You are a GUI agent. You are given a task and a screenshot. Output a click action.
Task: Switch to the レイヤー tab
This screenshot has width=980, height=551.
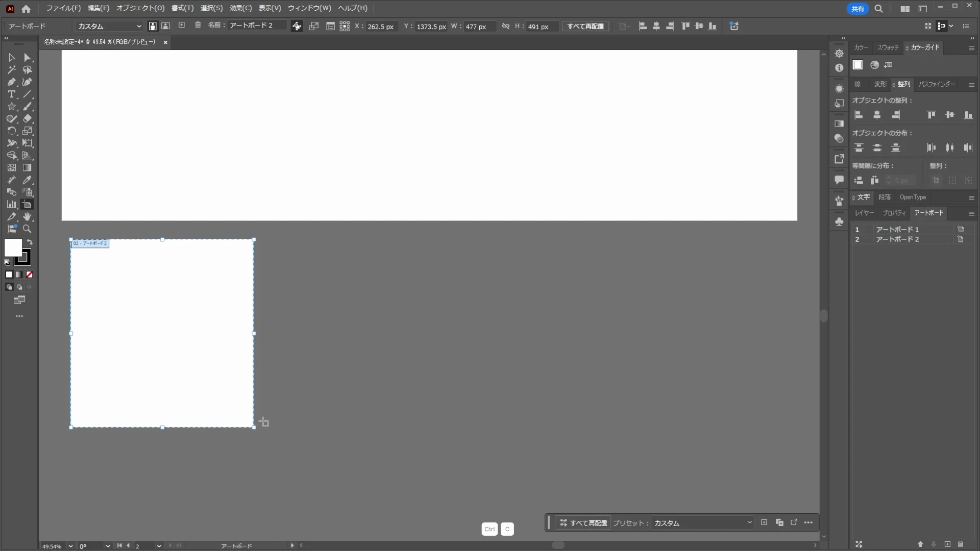pos(864,213)
